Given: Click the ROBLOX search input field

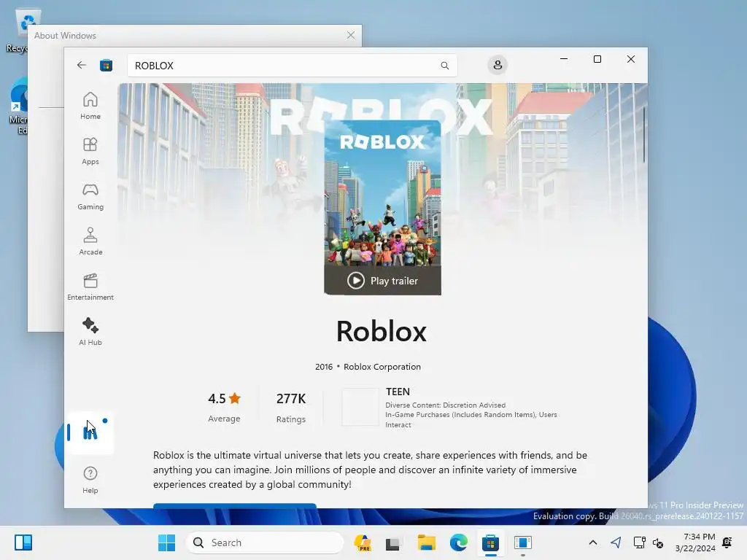Looking at the screenshot, I should click(x=292, y=66).
